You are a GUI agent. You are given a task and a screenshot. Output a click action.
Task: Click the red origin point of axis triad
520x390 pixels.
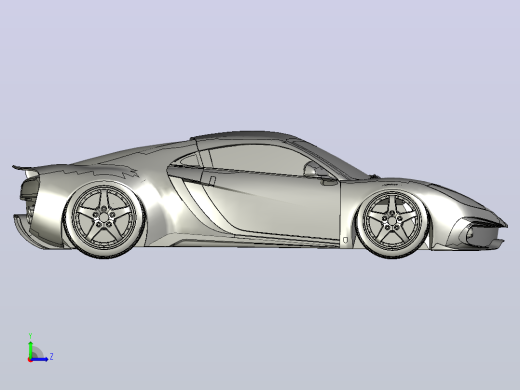30,360
